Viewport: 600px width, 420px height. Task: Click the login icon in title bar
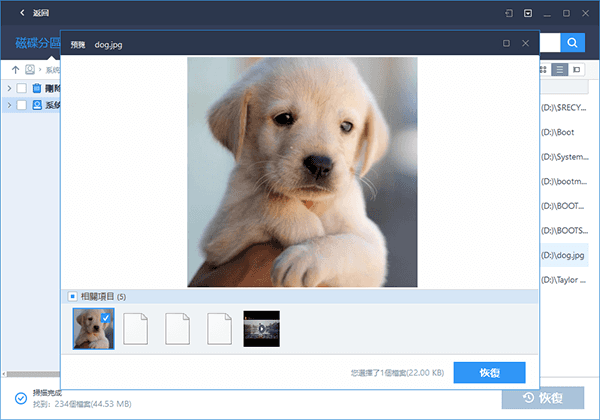tap(509, 13)
